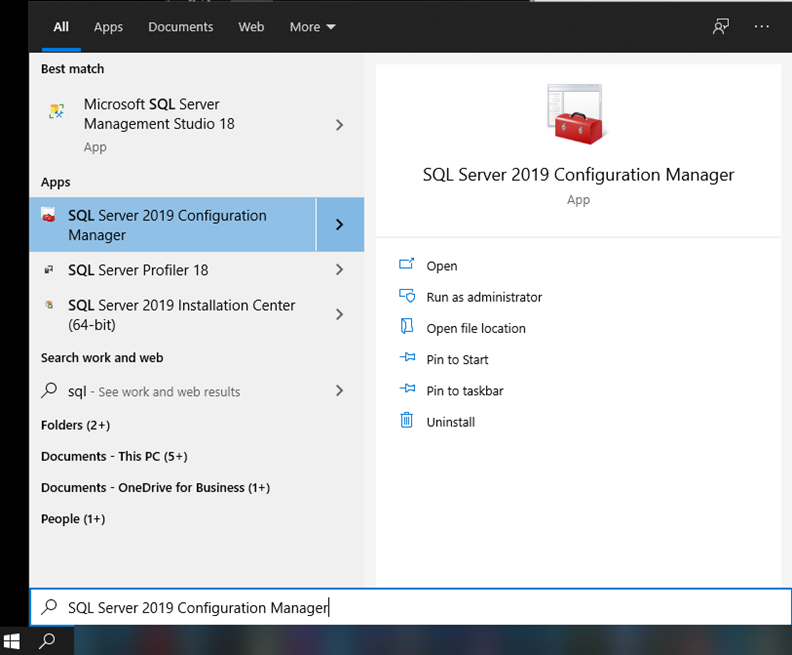Expand Management Studio 18 result chevron
The width and height of the screenshot is (792, 655).
tap(339, 125)
